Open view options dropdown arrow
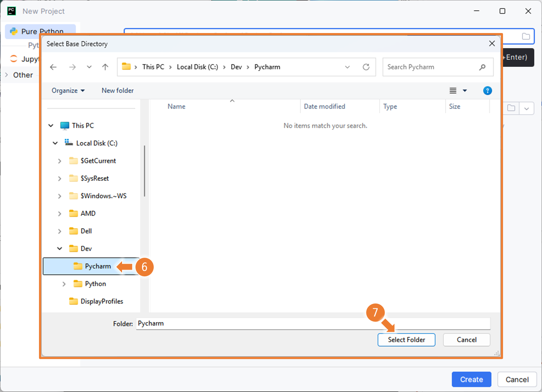This screenshot has width=542, height=392. point(465,91)
